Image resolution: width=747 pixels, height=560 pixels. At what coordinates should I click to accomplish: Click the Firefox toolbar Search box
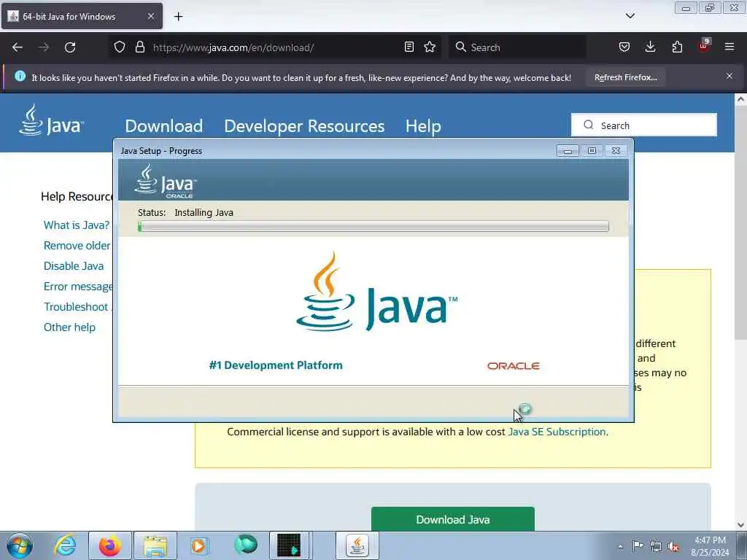click(x=517, y=47)
